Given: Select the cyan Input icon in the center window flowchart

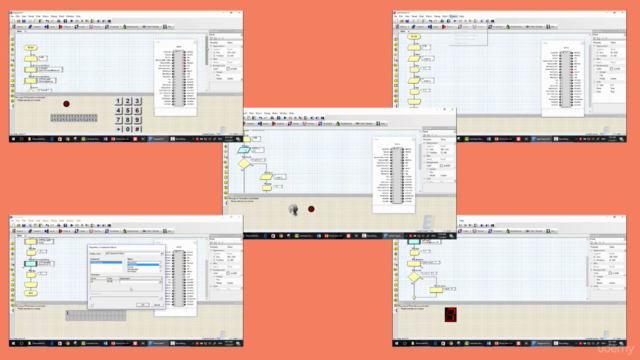Looking at the screenshot, I should (244, 150).
